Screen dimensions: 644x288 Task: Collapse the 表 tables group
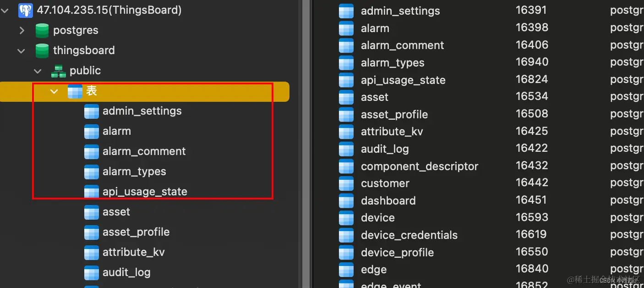(x=54, y=91)
